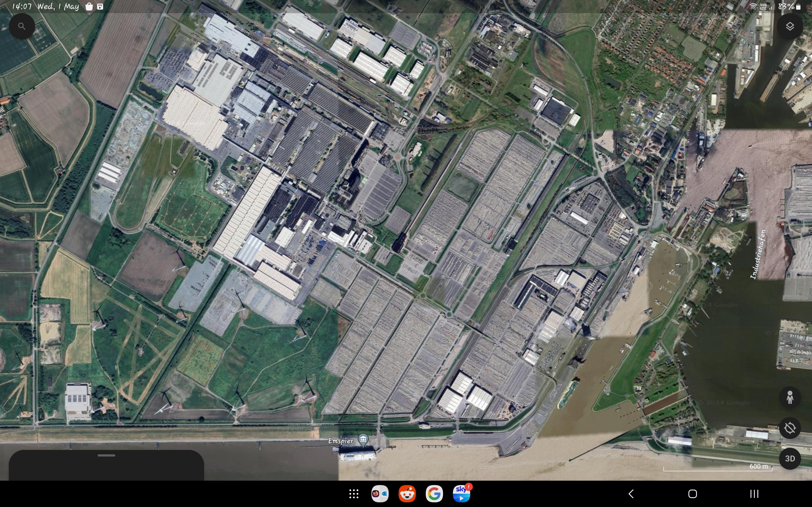
Task: Activate Street View pegman icon
Action: click(790, 397)
